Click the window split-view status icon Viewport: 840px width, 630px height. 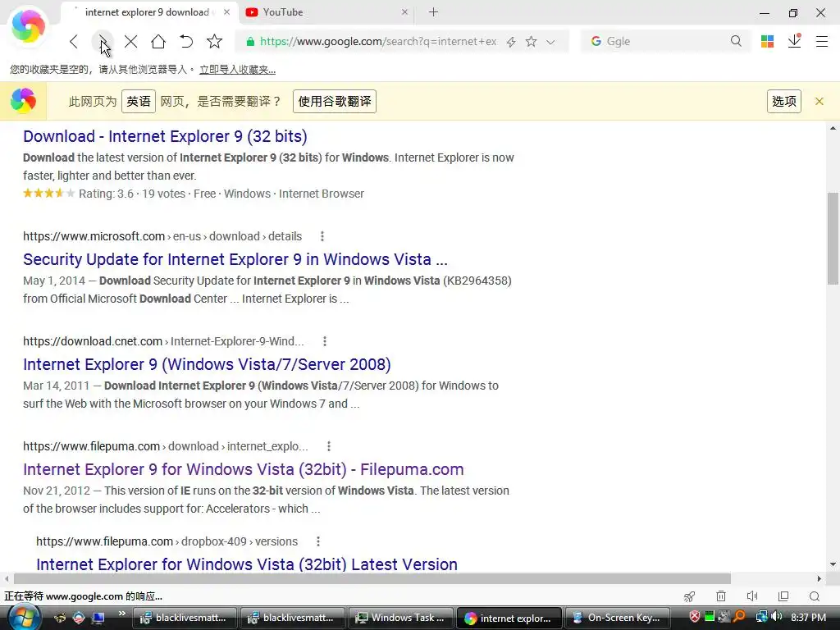[x=783, y=596]
